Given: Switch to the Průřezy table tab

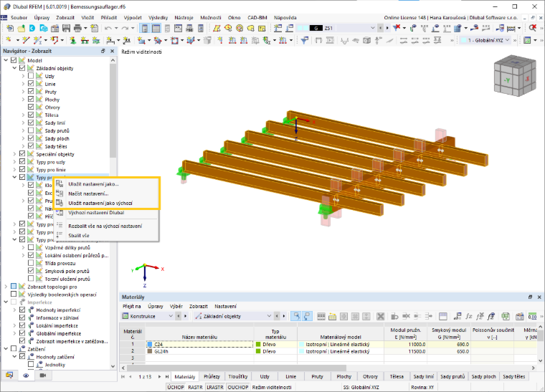Looking at the screenshot, I should (x=212, y=376).
